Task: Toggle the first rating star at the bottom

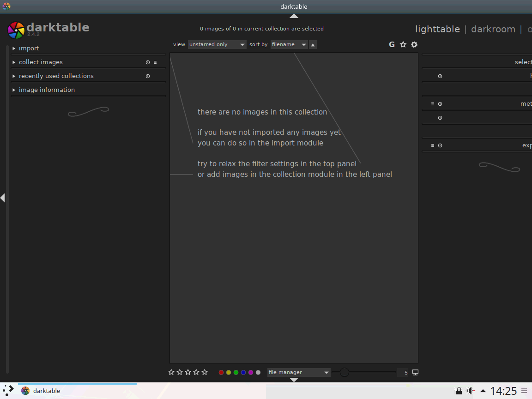Action: point(171,372)
